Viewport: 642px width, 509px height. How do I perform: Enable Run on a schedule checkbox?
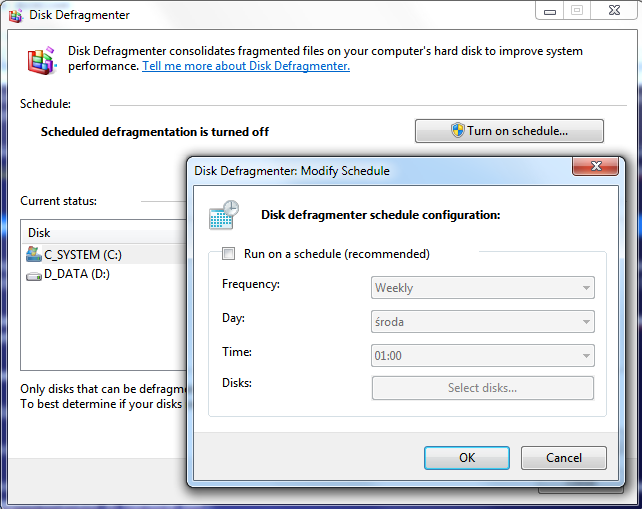click(x=228, y=253)
